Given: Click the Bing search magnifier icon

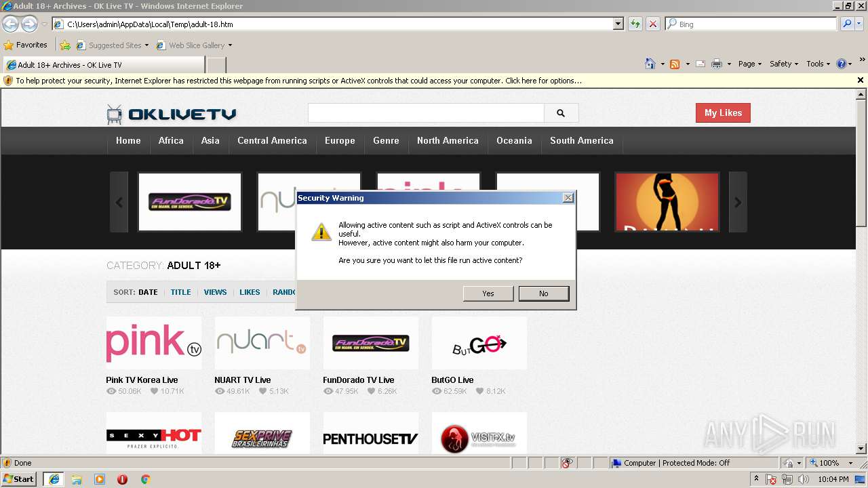Looking at the screenshot, I should (847, 24).
